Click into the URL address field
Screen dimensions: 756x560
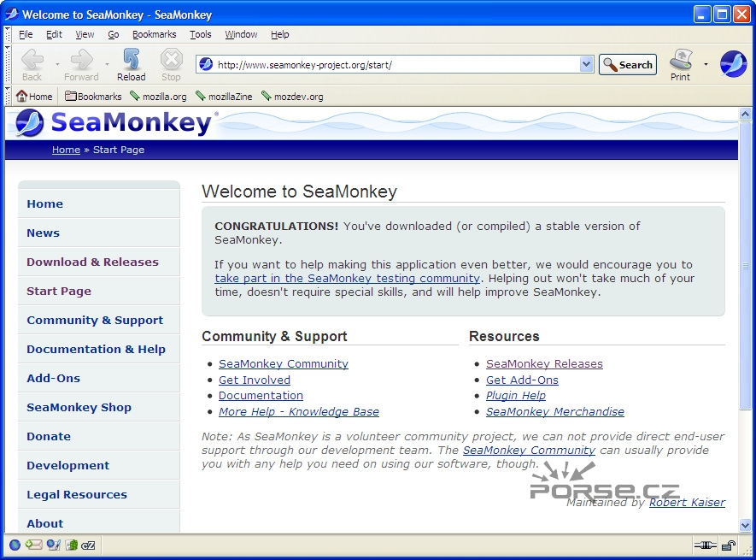396,65
